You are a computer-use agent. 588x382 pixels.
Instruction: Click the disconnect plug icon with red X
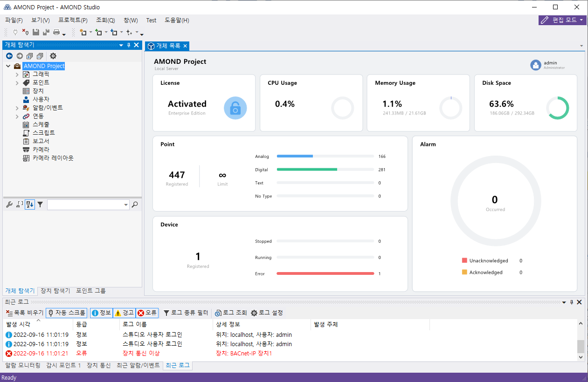(26, 32)
